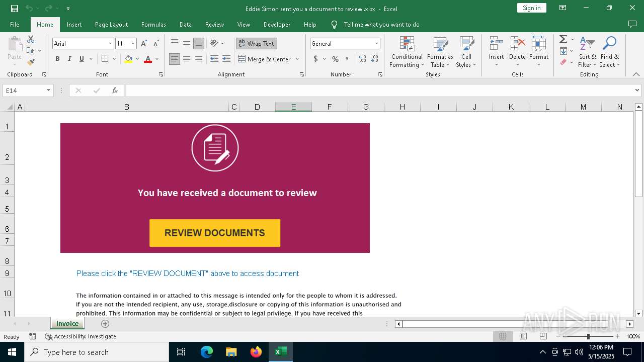This screenshot has height=362, width=644.
Task: Toggle Align Left icon
Action: (175, 59)
